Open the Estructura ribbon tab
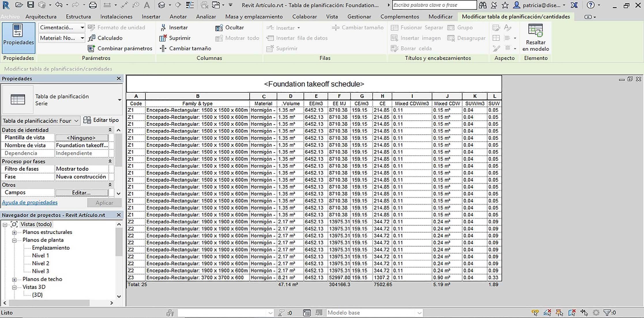 [78, 16]
